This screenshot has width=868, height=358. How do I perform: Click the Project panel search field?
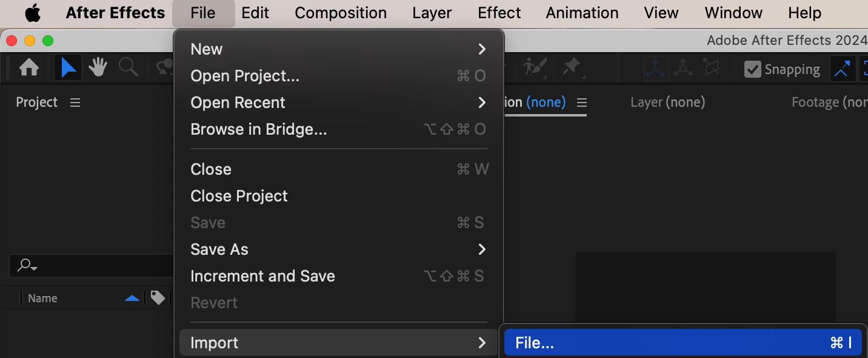click(91, 265)
